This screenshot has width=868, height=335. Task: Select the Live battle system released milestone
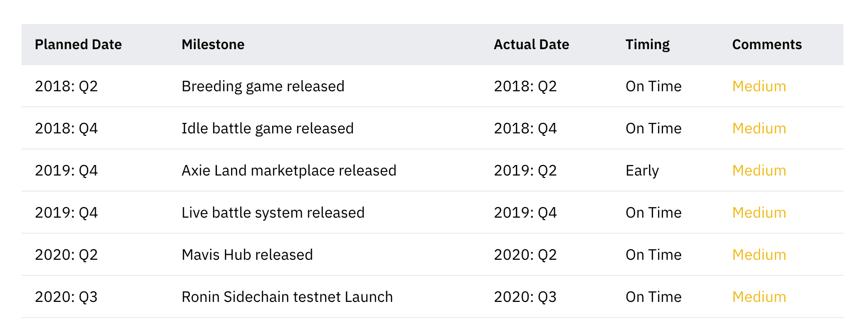pos(273,213)
